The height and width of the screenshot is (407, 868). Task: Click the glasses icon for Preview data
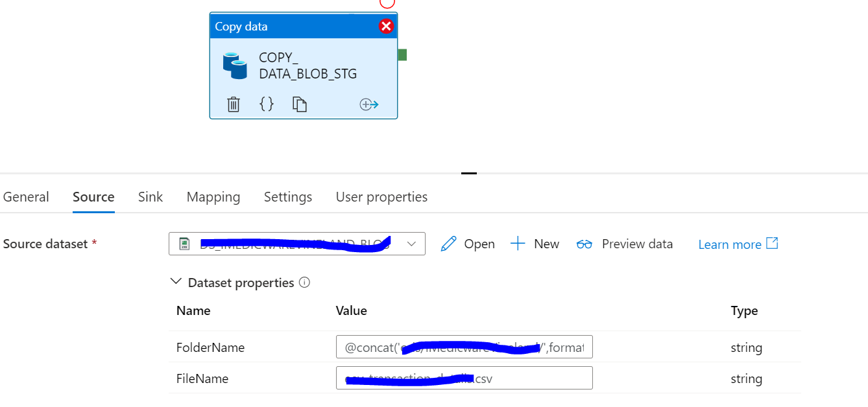click(x=585, y=244)
